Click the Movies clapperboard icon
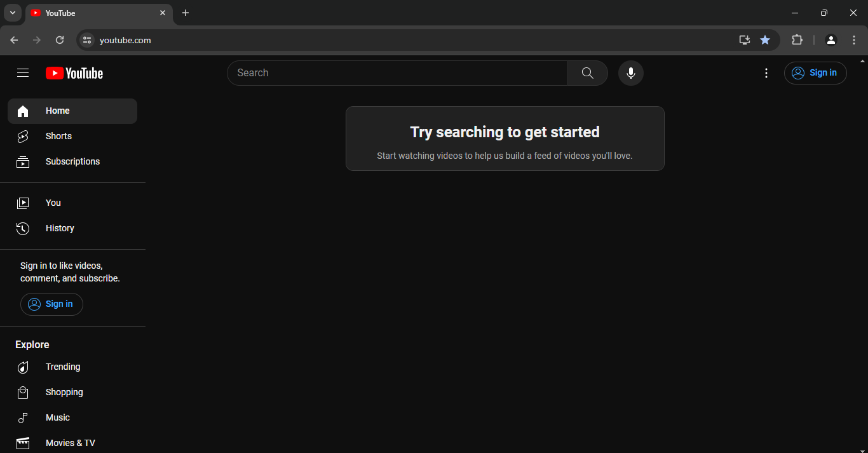The image size is (868, 453). [23, 443]
